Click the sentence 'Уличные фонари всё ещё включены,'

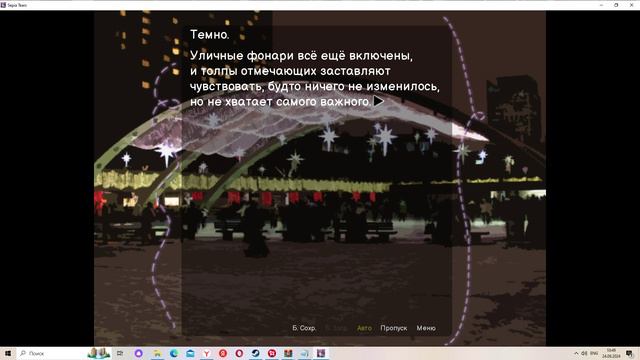[x=302, y=56]
